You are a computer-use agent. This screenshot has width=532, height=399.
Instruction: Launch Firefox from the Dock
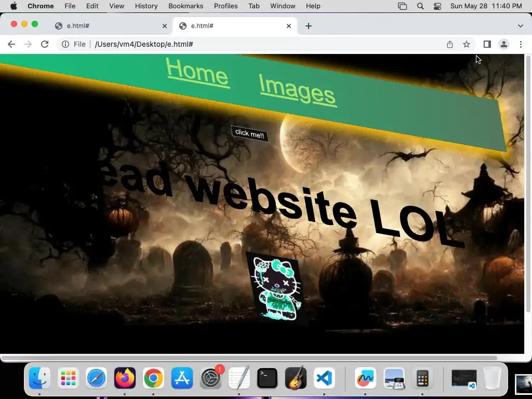[125, 378]
